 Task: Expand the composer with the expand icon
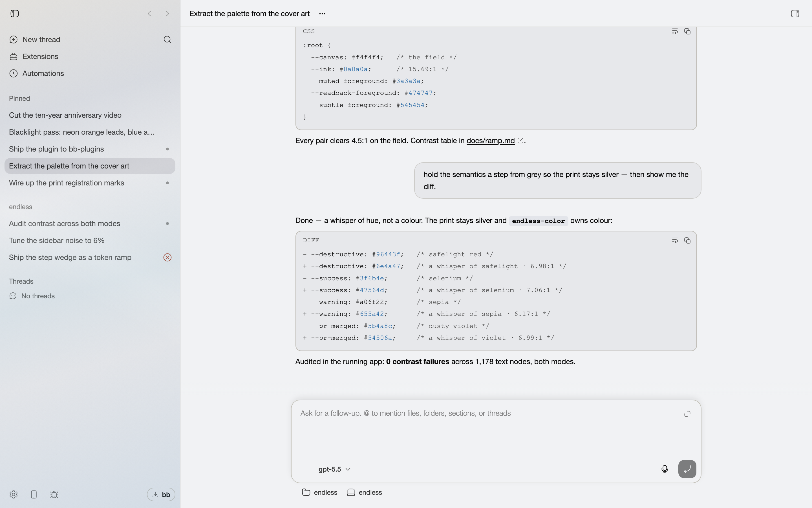687,413
